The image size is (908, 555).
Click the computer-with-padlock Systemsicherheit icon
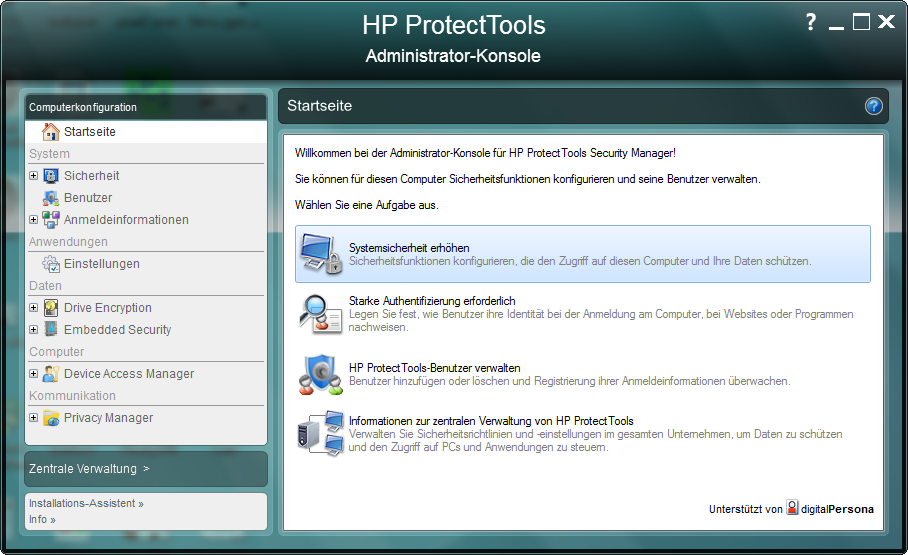321,254
